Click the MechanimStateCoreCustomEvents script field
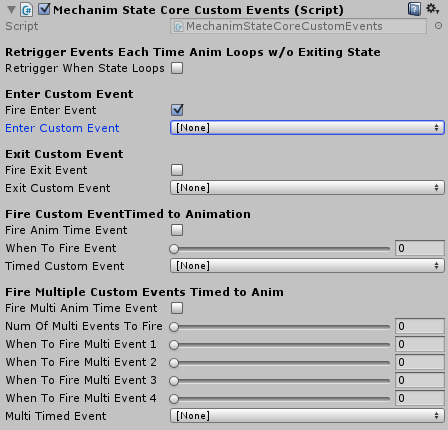The height and width of the screenshot is (430, 448). [298, 26]
